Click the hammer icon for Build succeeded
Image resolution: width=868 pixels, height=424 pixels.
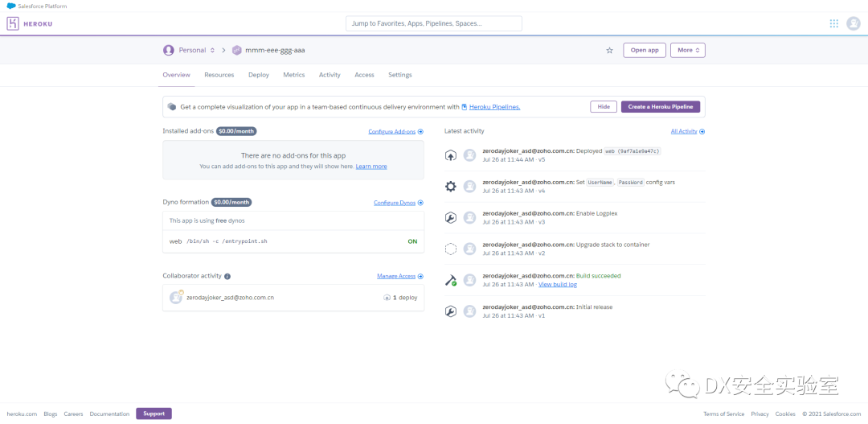coord(451,280)
